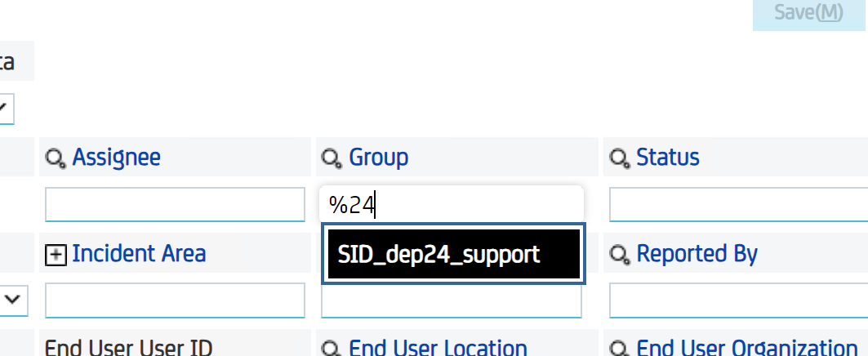
Task: Focus the Status text field
Action: [737, 205]
